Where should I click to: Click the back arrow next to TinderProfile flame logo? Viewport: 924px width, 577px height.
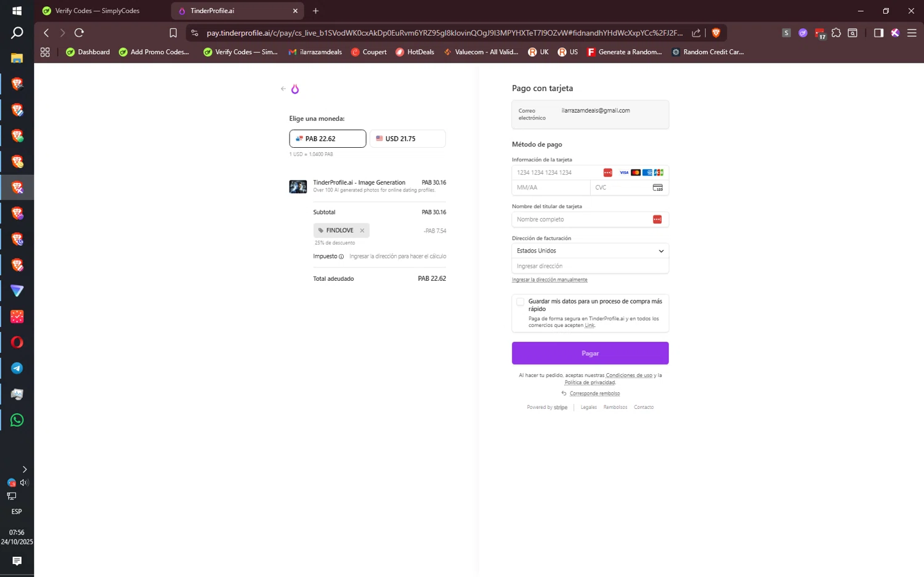click(283, 89)
